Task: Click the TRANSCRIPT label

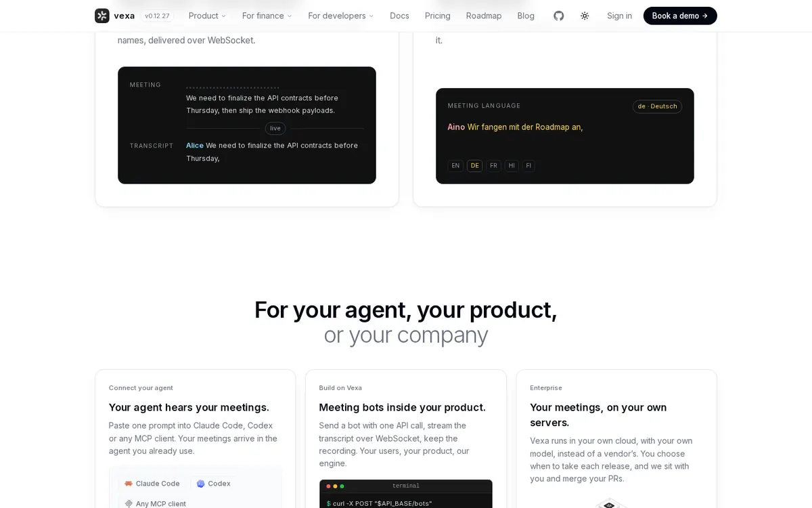Action: (x=152, y=146)
